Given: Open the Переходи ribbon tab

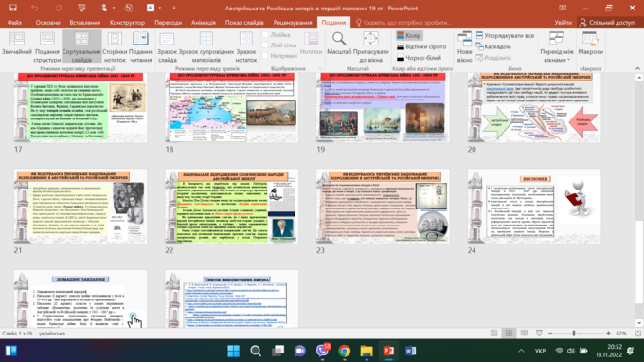Looking at the screenshot, I should tap(168, 22).
